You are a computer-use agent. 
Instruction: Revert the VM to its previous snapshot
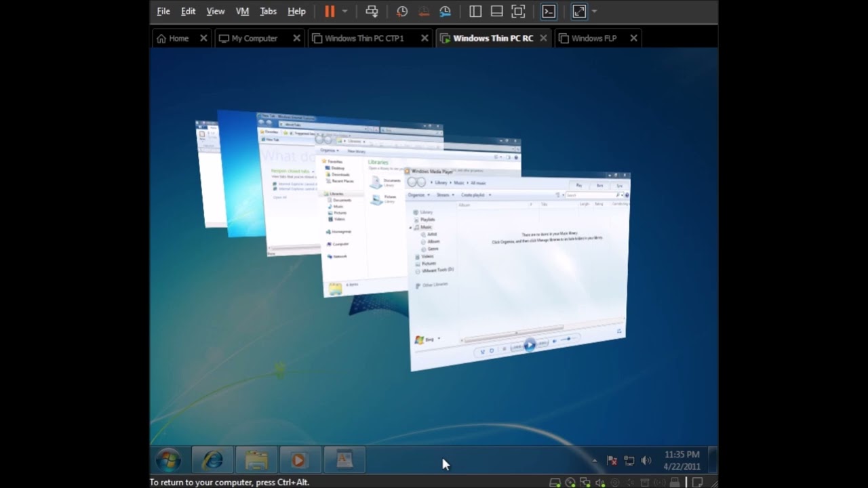[x=424, y=12]
